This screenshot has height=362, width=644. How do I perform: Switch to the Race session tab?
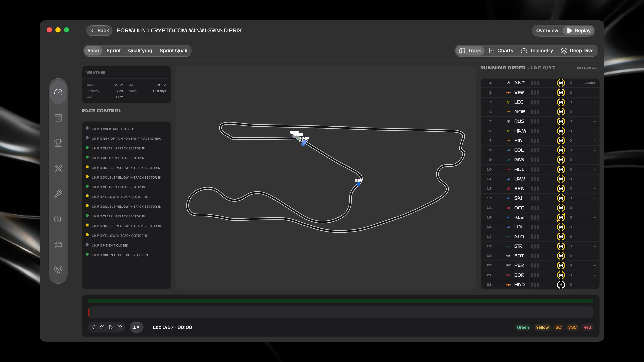(93, 51)
